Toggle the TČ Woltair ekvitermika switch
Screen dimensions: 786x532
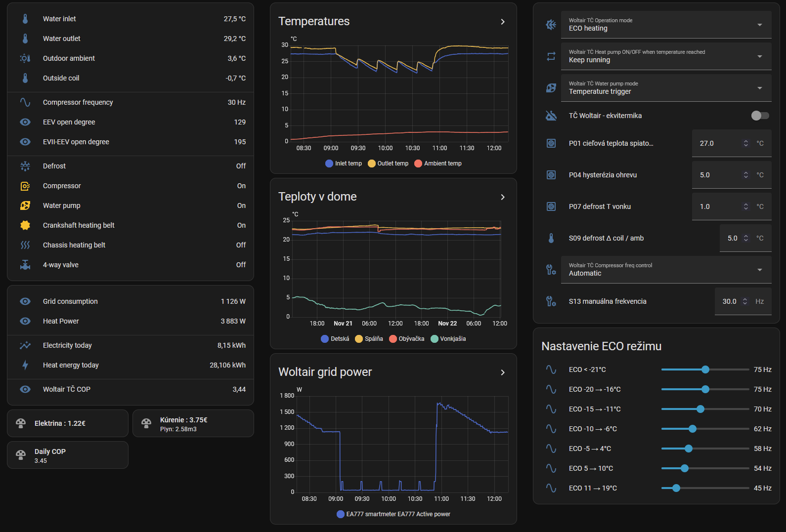pos(760,116)
